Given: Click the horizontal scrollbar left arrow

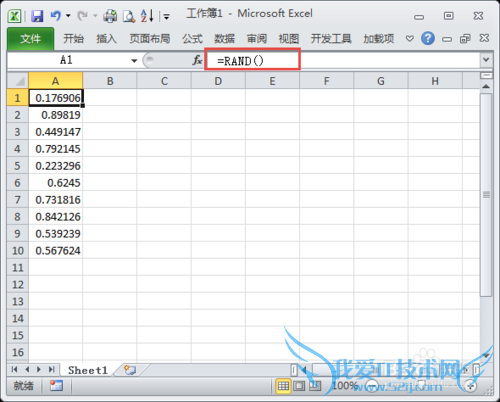Looking at the screenshot, I should click(304, 369).
